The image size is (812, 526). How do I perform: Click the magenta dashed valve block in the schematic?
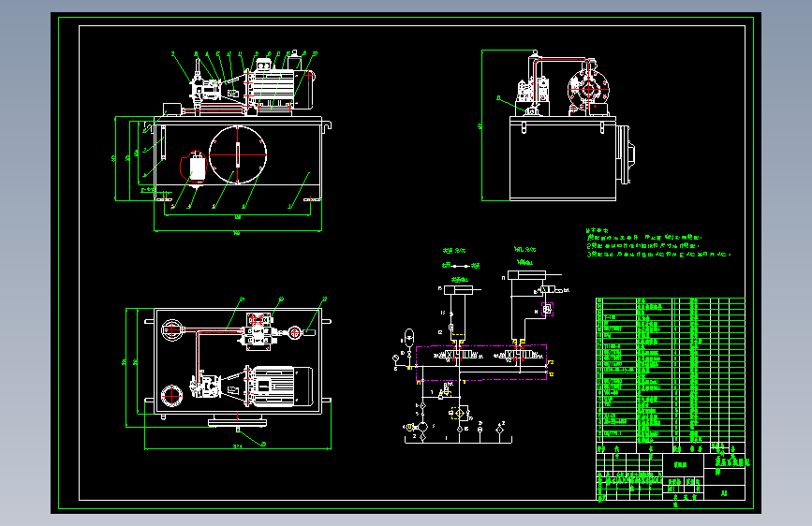click(x=481, y=363)
